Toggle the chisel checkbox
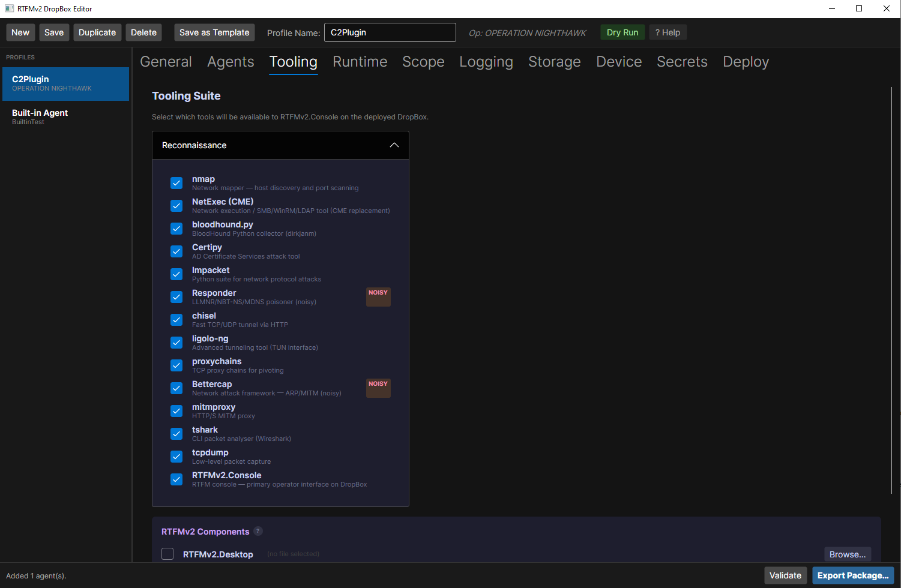Viewport: 901px width, 588px height. click(176, 320)
